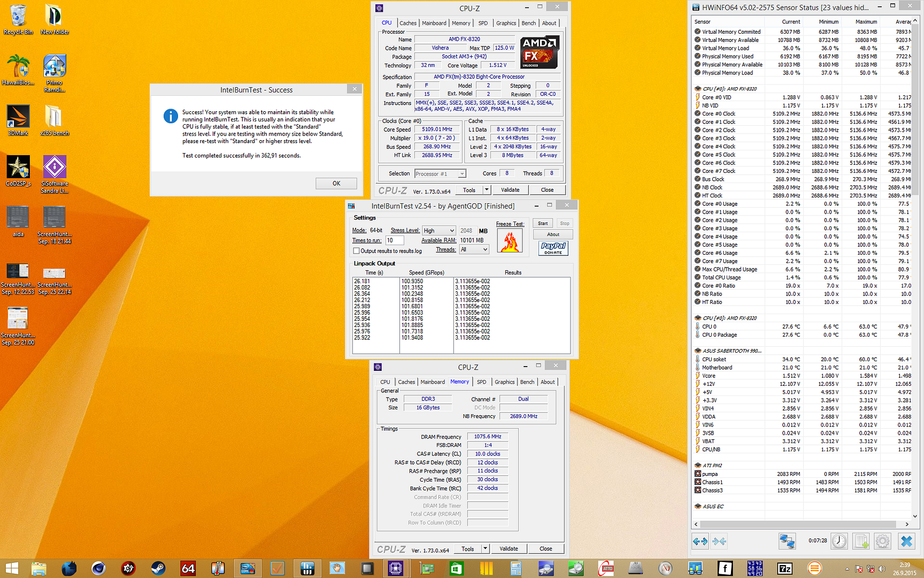Viewport: 924px width, 578px height.
Task: Open the Threads dropdown set to All
Action: click(x=474, y=249)
